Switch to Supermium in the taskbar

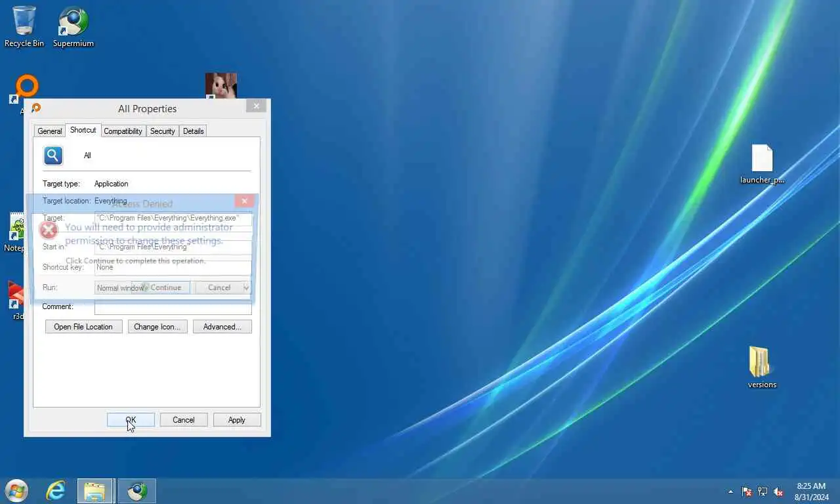tap(137, 491)
